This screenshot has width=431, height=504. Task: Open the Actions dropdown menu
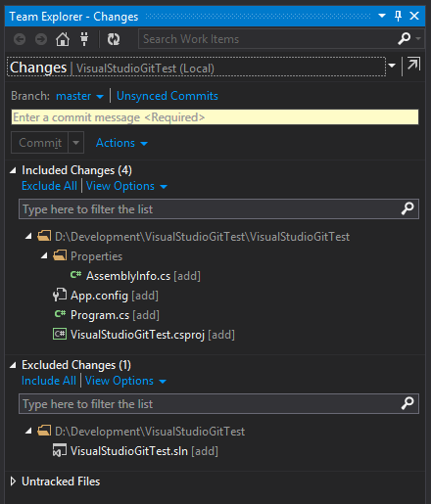pyautogui.click(x=121, y=143)
